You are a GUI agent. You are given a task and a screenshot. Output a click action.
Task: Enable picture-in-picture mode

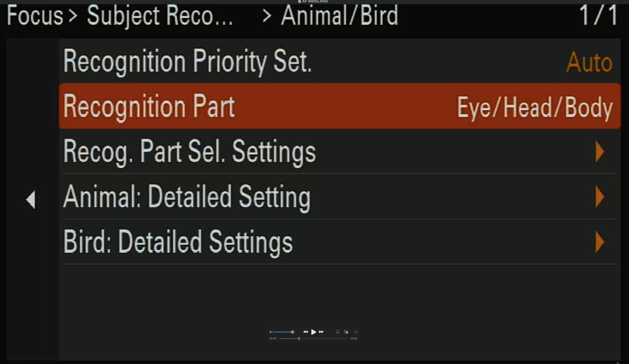point(346,332)
